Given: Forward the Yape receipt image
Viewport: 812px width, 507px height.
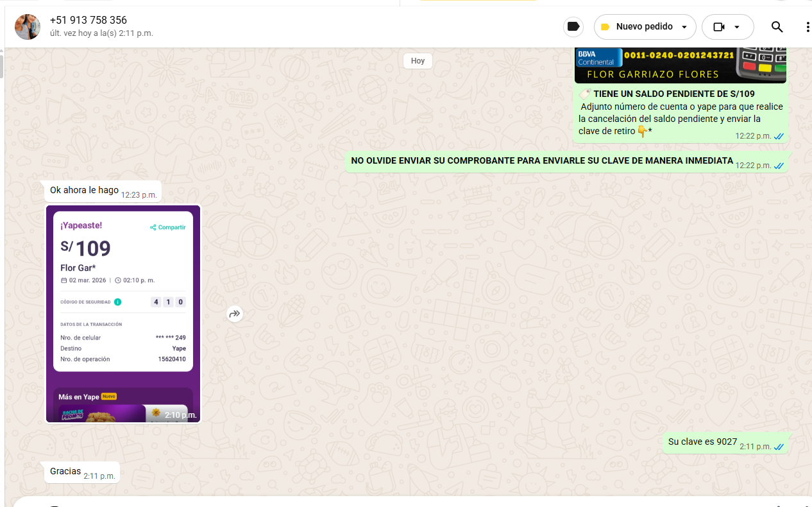Looking at the screenshot, I should point(235,314).
